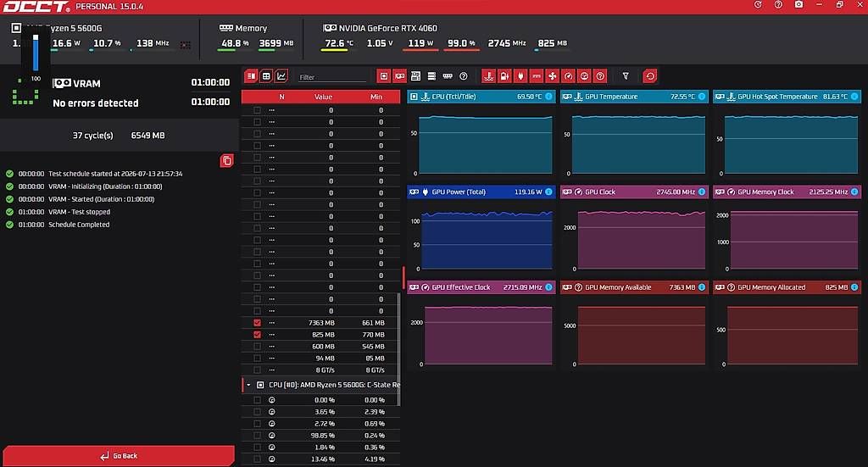The width and height of the screenshot is (868, 467).
Task: Toggle the voltage sensor type filter
Action: [504, 75]
